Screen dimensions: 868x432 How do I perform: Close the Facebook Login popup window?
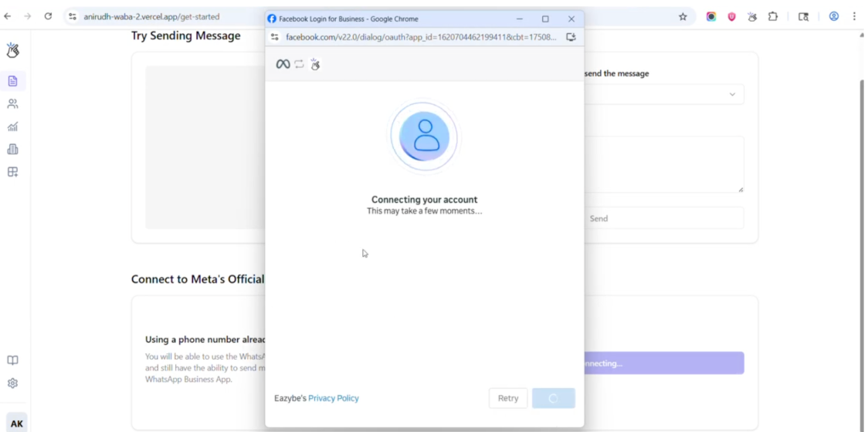[x=571, y=19]
